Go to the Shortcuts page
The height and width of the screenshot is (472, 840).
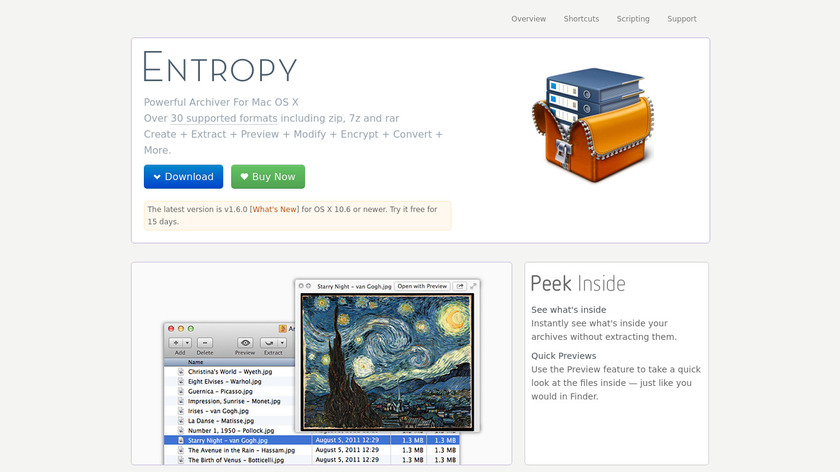tap(581, 19)
